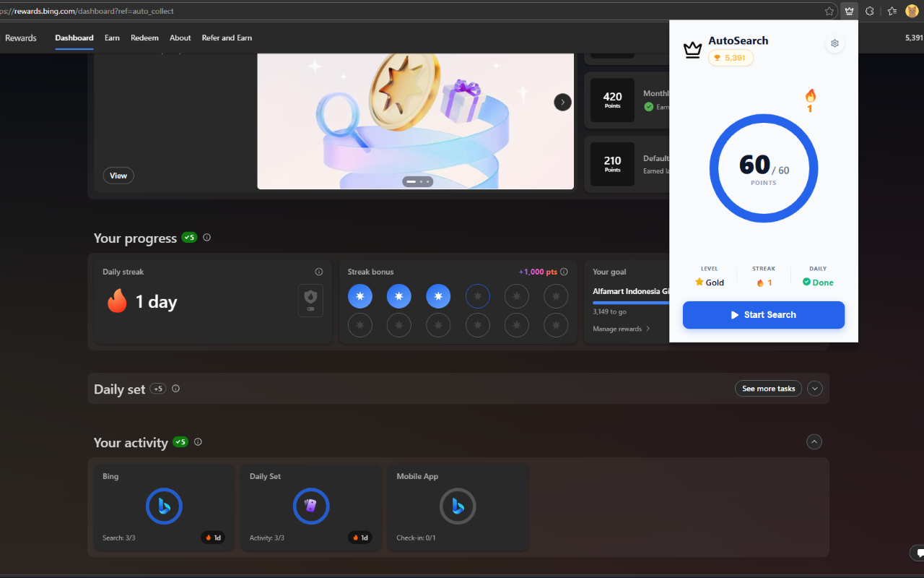Viewport: 924px width, 578px height.
Task: Click the Check-in: 0/1 text
Action: click(417, 538)
